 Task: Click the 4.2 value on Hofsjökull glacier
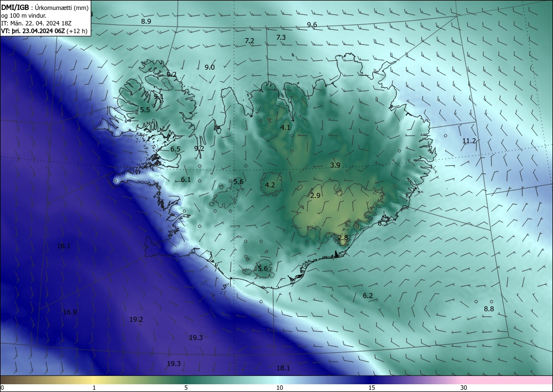(x=270, y=185)
